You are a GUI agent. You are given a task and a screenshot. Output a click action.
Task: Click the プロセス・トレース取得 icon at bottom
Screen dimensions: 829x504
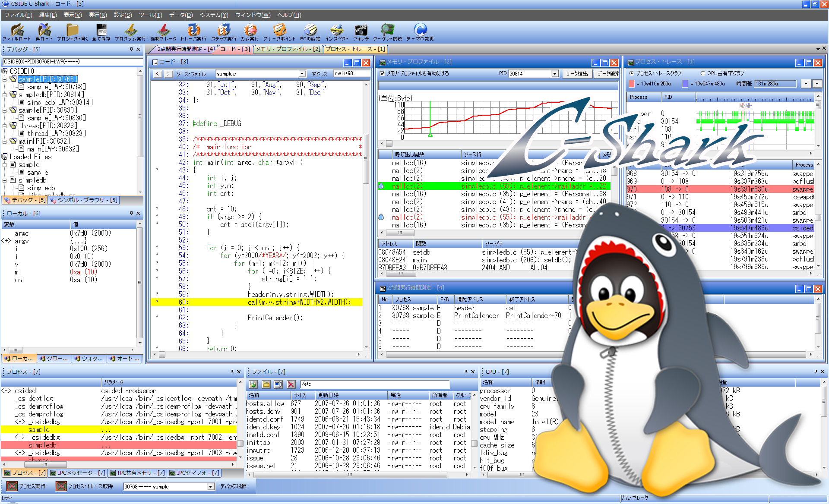[61, 486]
